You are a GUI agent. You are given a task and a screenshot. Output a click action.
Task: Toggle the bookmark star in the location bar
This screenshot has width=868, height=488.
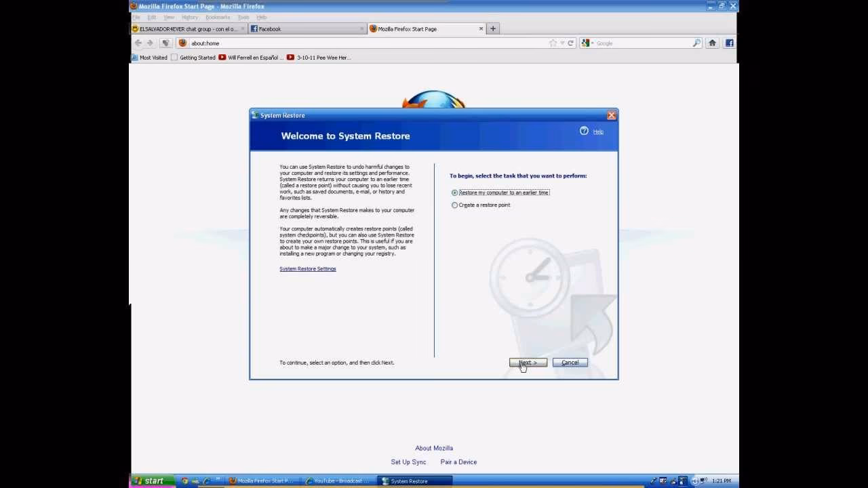[x=553, y=43]
